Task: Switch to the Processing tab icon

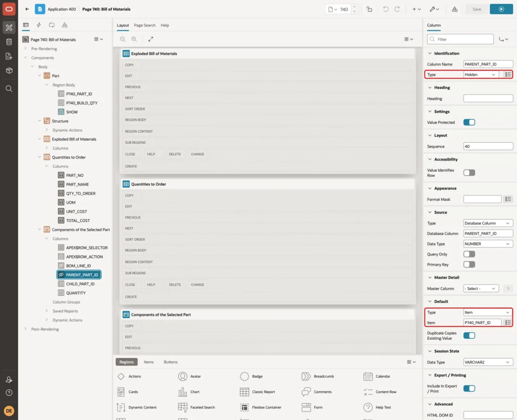Action: tap(52, 25)
